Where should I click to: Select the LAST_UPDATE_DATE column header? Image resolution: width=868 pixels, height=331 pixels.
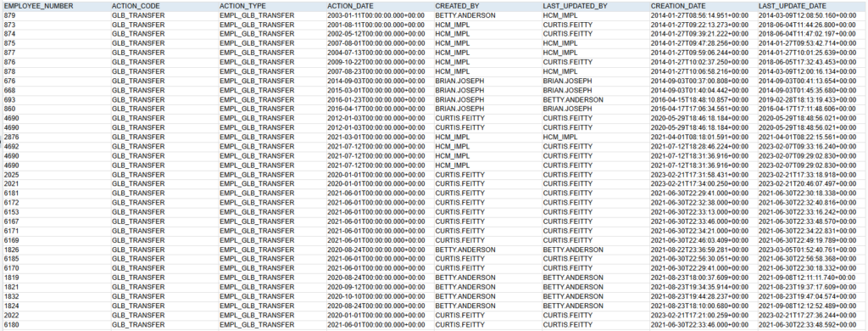[x=811, y=6]
